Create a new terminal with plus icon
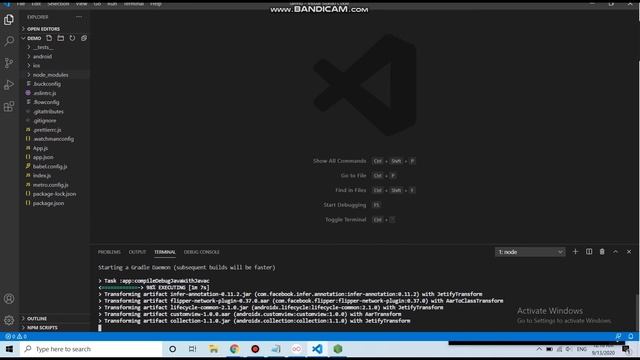The height and width of the screenshot is (360, 640). click(575, 252)
